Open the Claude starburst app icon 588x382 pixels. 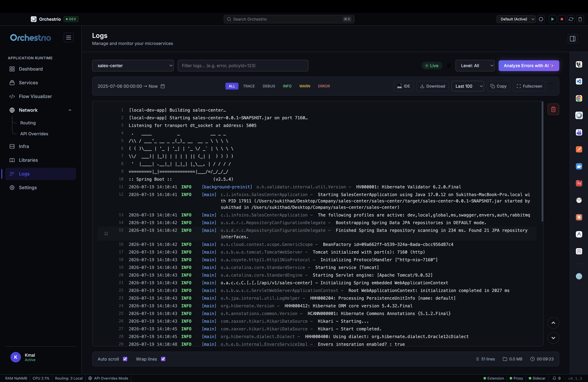coord(579,217)
